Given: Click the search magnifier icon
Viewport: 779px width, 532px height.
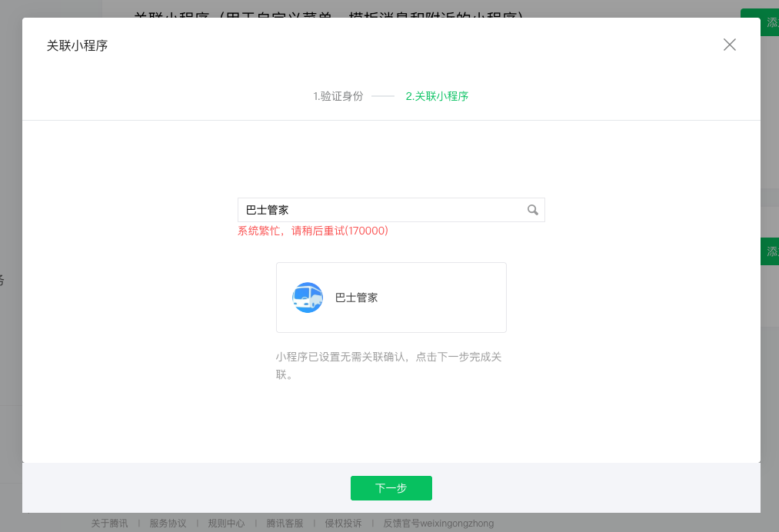Looking at the screenshot, I should pos(533,210).
